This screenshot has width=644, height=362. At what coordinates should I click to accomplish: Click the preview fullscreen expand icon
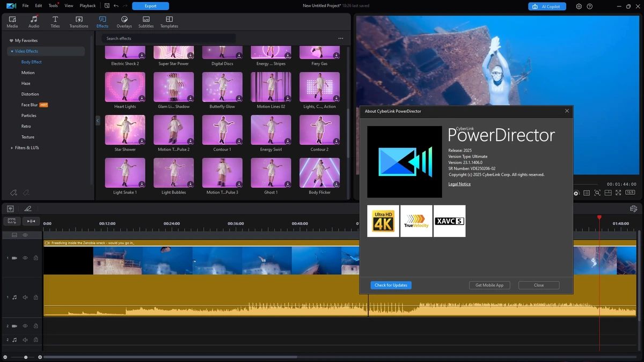[618, 193]
